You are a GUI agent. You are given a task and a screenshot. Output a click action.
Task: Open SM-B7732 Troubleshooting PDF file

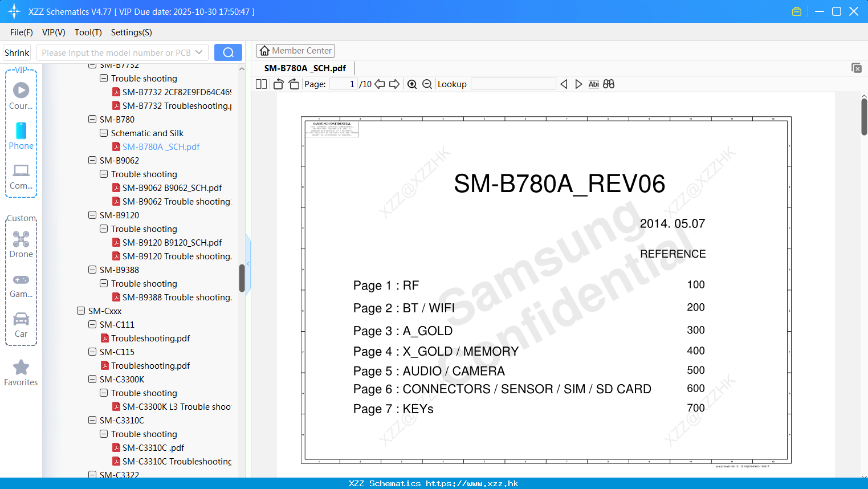click(x=172, y=105)
